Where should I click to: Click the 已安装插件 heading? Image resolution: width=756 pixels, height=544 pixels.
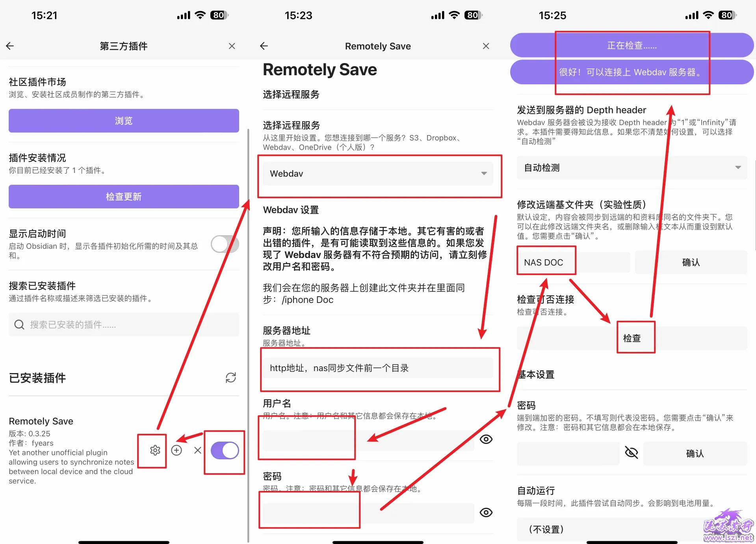37,378
